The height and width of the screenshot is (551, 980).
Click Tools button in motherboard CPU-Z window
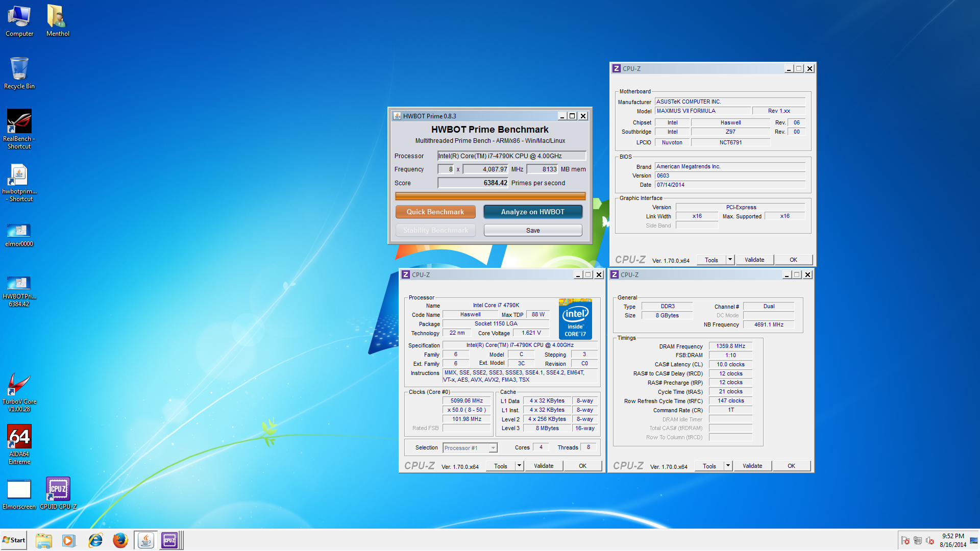coord(712,260)
